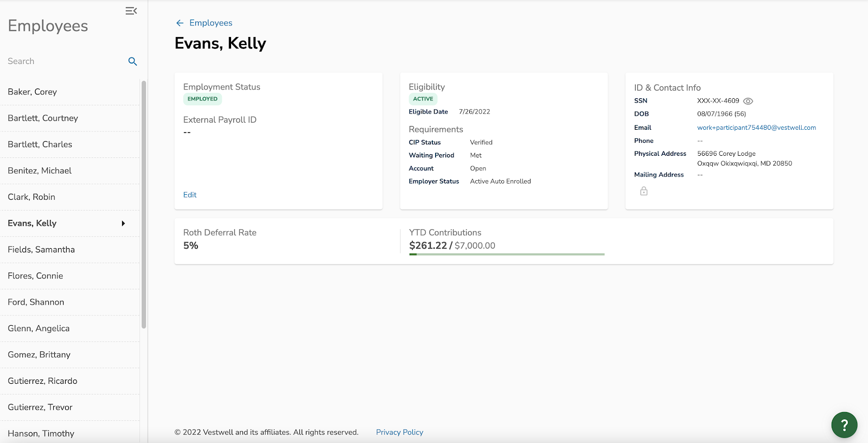This screenshot has width=868, height=443.
Task: Select Bartlett, Courtney from the list
Action: click(43, 118)
